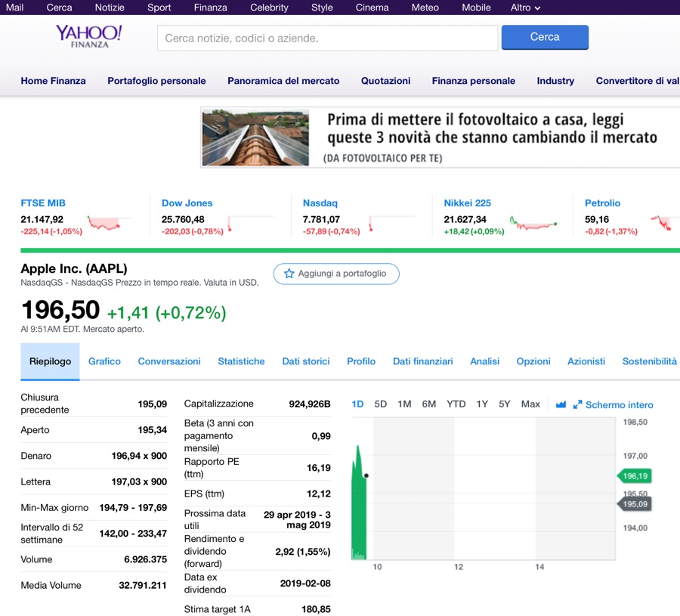The image size is (680, 616).
Task: Open Meteo in the top bar
Action: 425,8
